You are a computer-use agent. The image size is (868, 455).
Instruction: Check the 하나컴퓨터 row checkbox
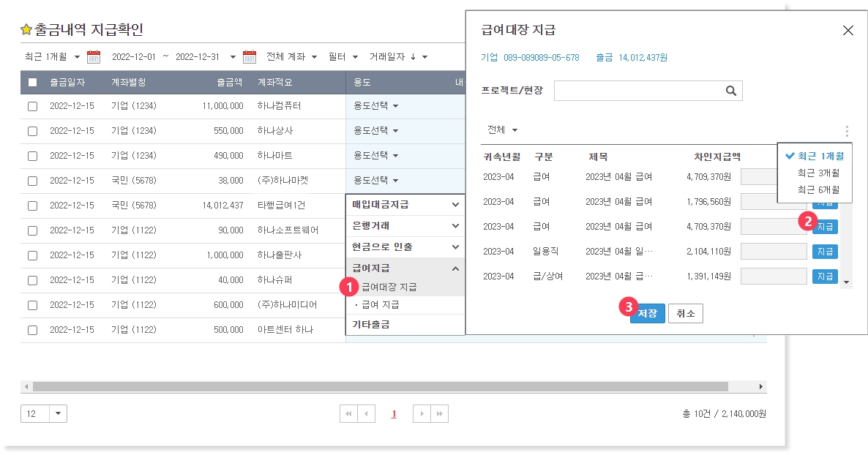[x=32, y=106]
